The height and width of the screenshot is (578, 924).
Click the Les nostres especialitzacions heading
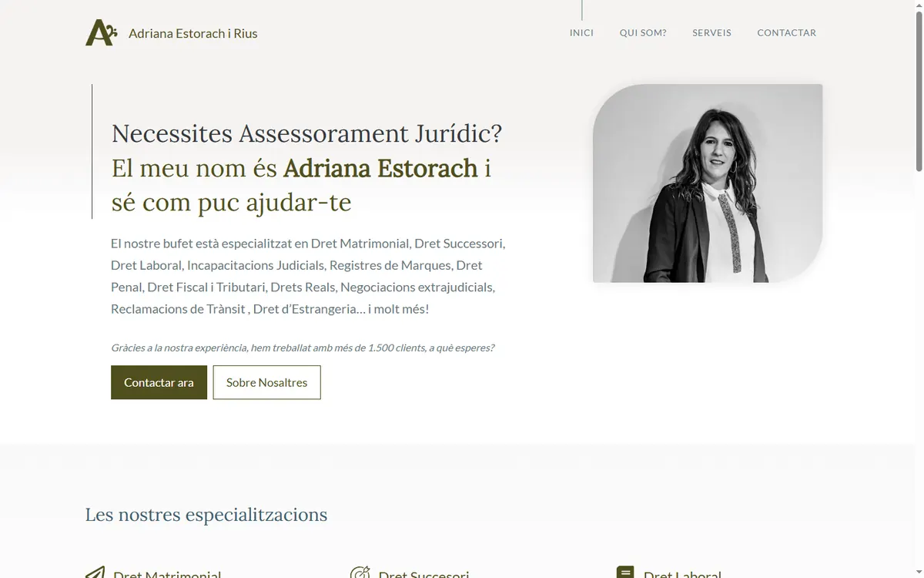pyautogui.click(x=206, y=514)
